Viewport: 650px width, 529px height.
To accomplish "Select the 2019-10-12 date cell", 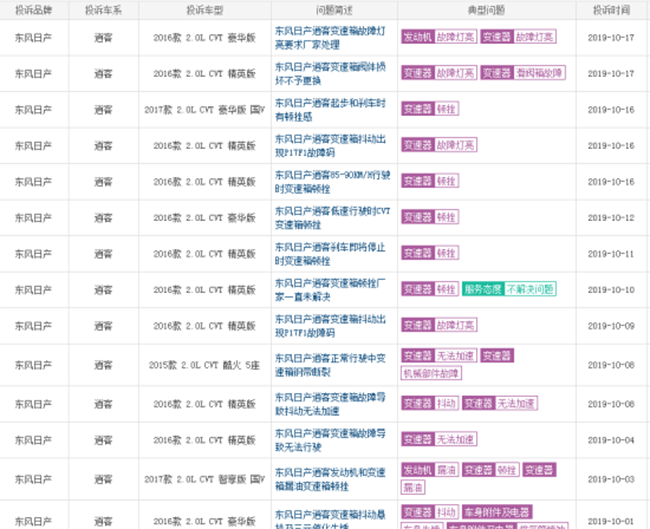I will 611,218.
